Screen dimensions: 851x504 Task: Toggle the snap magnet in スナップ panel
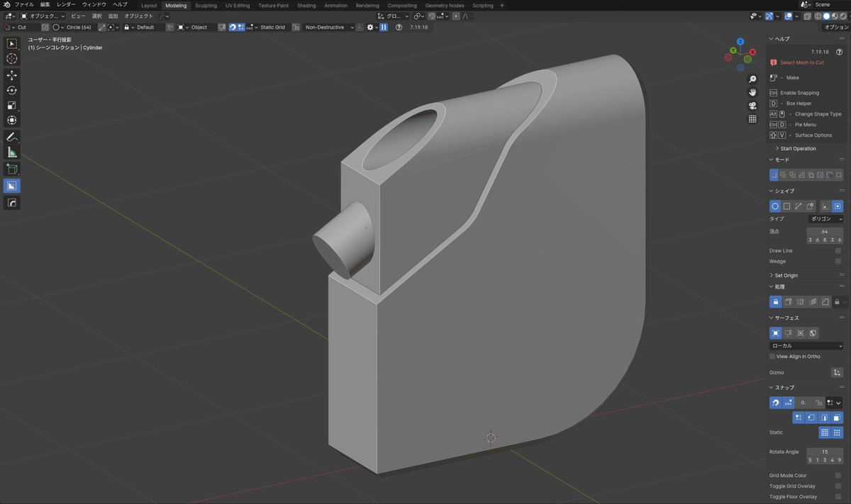(776, 403)
